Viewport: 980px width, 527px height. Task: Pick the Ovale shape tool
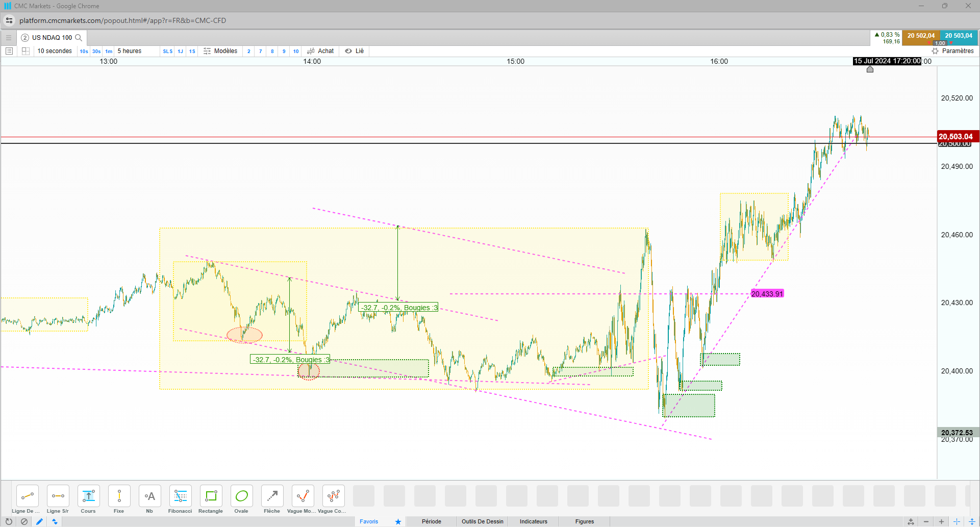(x=241, y=499)
